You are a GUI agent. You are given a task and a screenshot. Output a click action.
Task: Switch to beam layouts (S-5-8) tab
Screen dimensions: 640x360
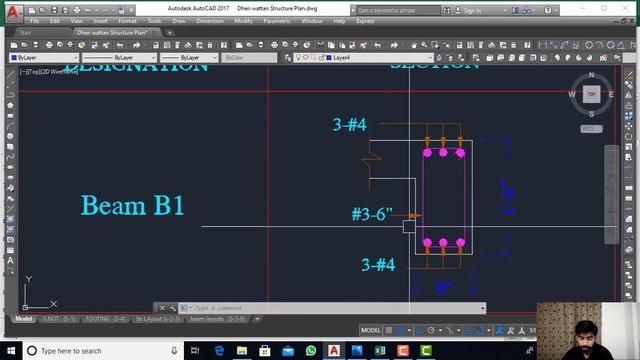[x=218, y=319]
